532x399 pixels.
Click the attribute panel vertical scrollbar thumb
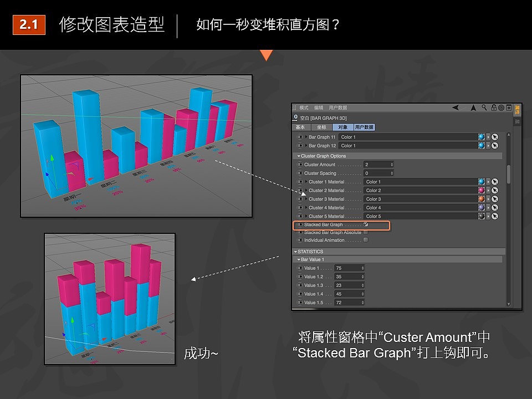(x=509, y=174)
